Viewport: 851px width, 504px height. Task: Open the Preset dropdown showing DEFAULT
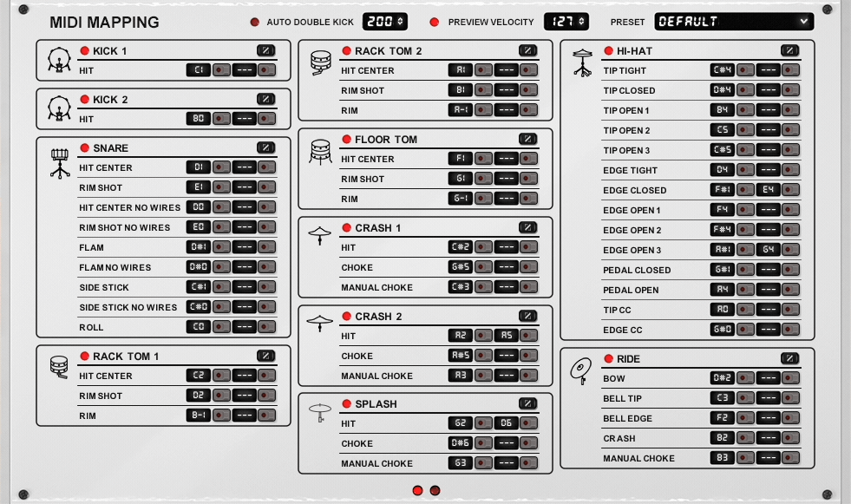tap(733, 22)
